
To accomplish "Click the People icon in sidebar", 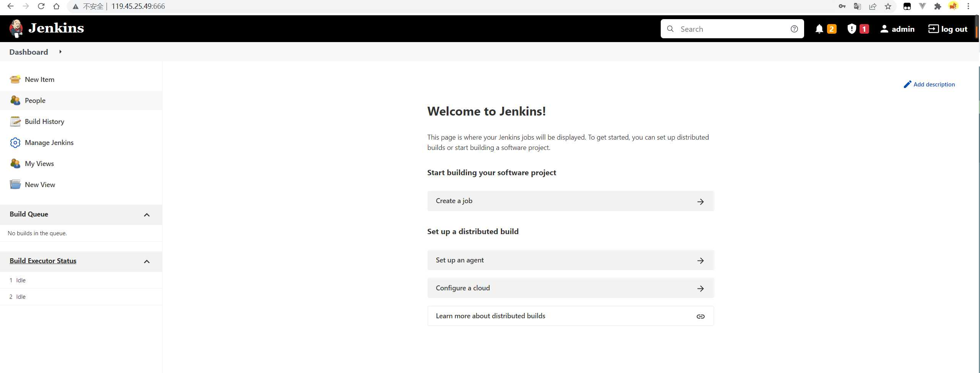I will (15, 100).
